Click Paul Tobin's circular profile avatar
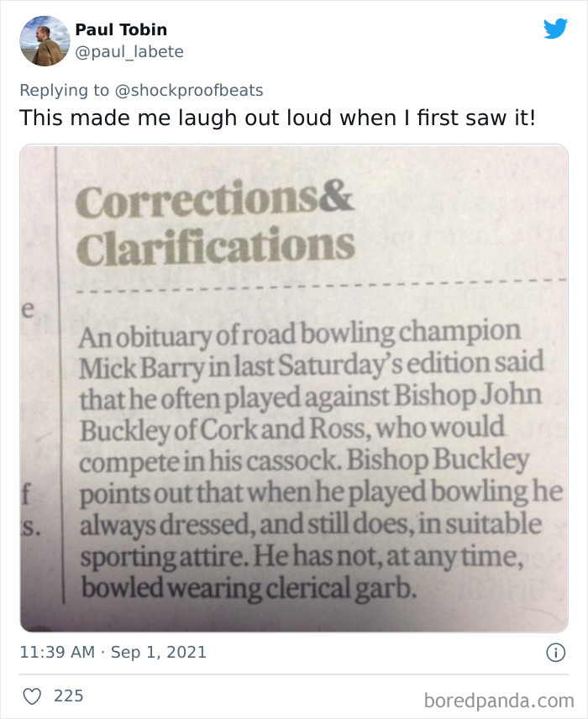Viewport: 588px width, 719px height. tap(44, 40)
